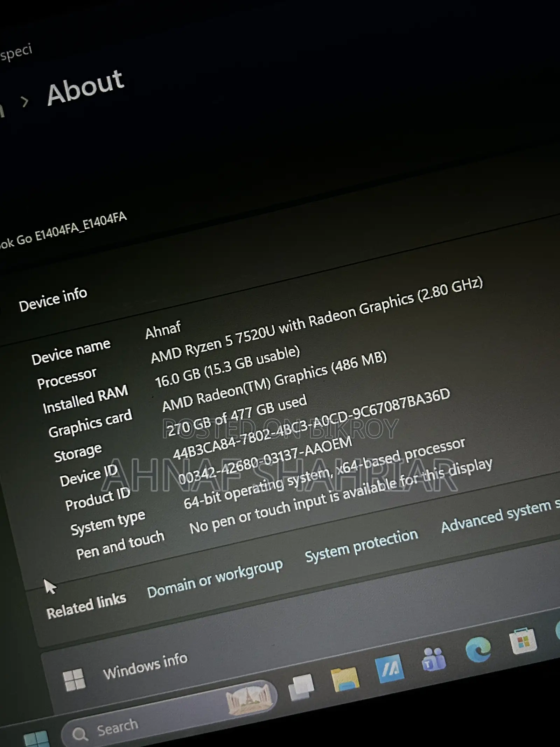Open the Windows Start menu

(x=36, y=739)
